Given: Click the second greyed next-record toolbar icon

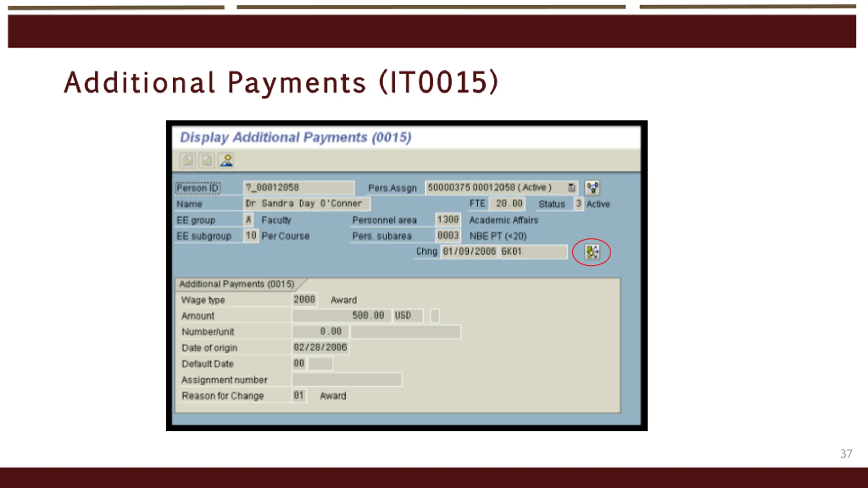Looking at the screenshot, I should tap(207, 160).
